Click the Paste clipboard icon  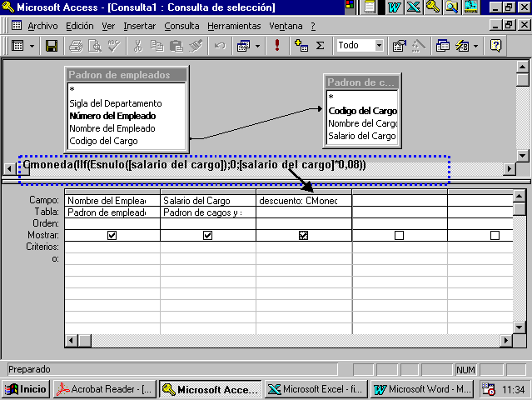click(x=177, y=46)
